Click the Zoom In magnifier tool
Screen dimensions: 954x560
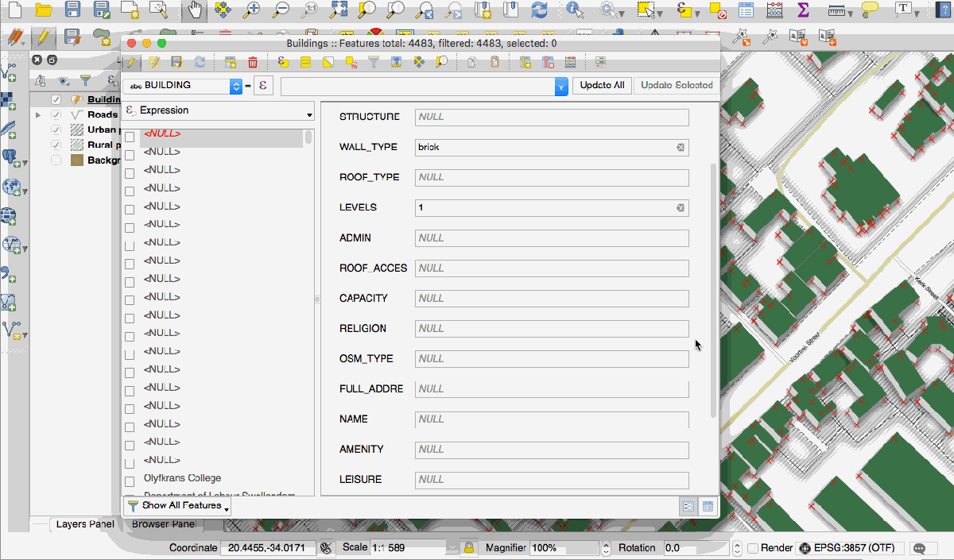[x=252, y=10]
